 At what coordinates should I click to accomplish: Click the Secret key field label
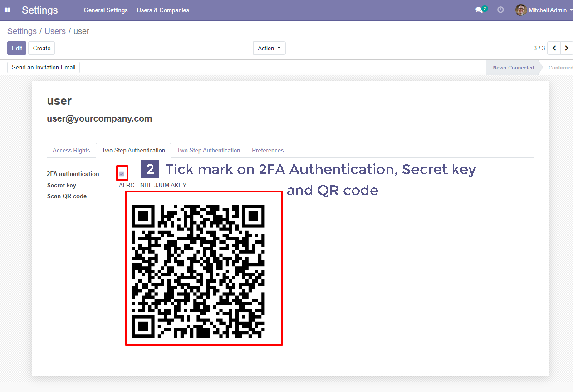(x=62, y=185)
